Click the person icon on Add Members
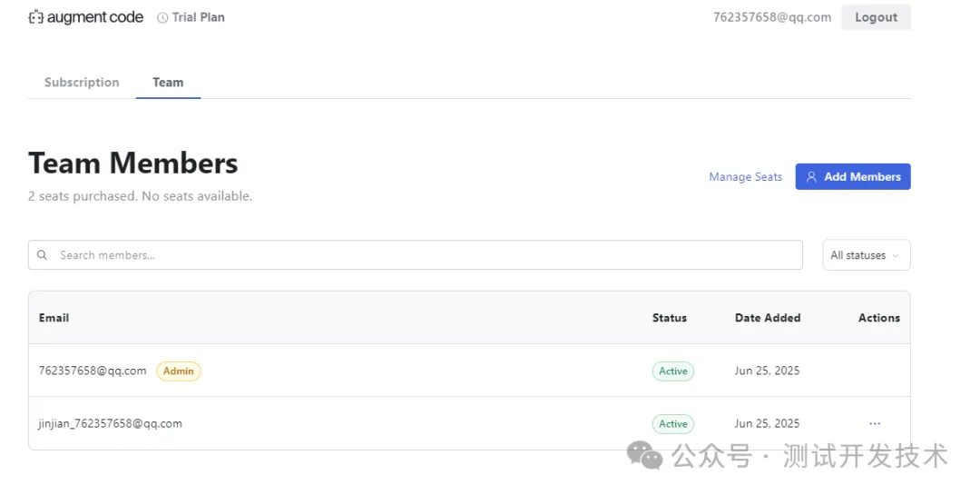 pos(812,177)
